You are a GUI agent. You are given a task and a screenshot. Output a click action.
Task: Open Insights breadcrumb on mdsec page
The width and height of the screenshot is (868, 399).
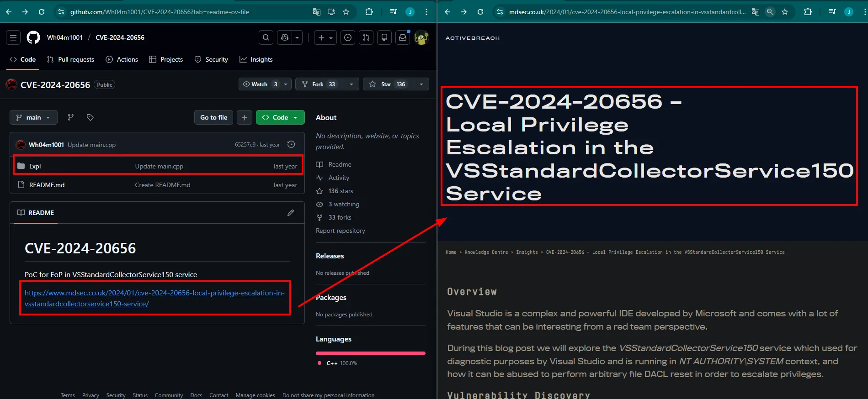coord(527,252)
